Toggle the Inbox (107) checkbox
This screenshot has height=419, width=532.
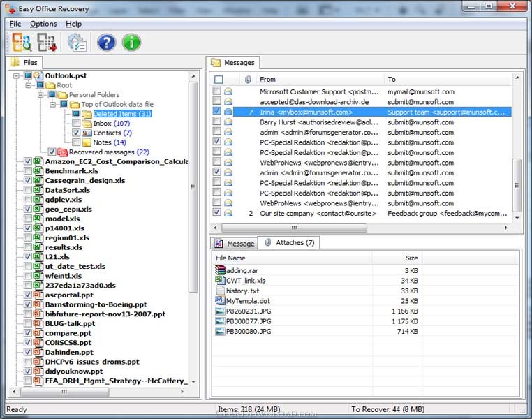tap(76, 123)
